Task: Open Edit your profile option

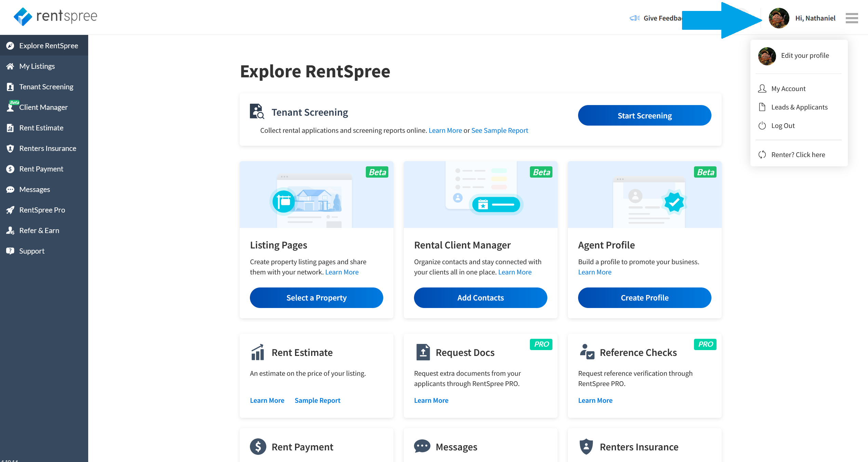Action: (x=804, y=55)
